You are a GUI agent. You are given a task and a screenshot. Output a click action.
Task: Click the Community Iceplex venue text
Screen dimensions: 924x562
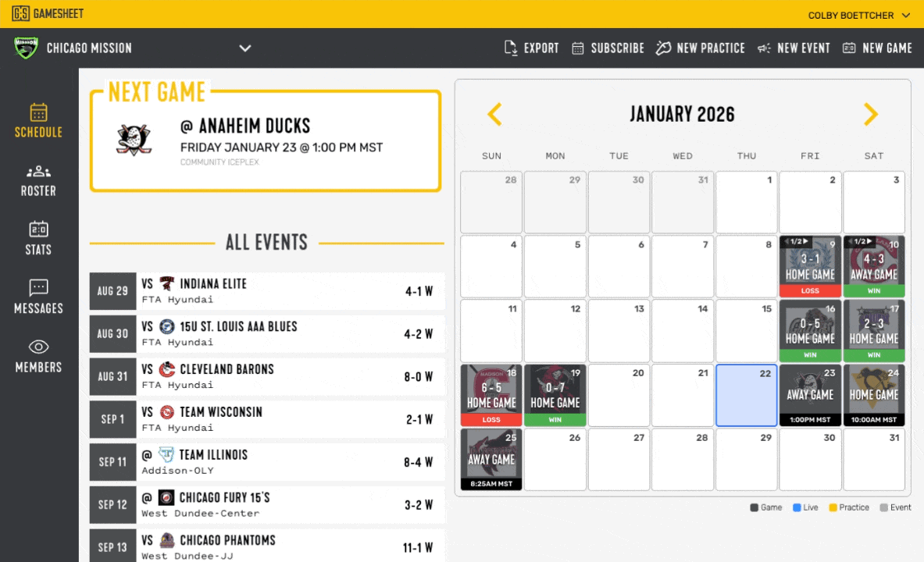(x=219, y=162)
